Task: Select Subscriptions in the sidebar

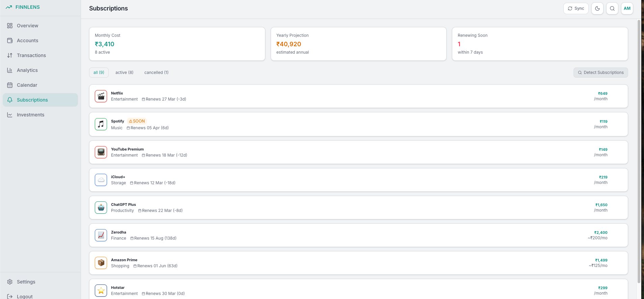Action: pyautogui.click(x=40, y=100)
